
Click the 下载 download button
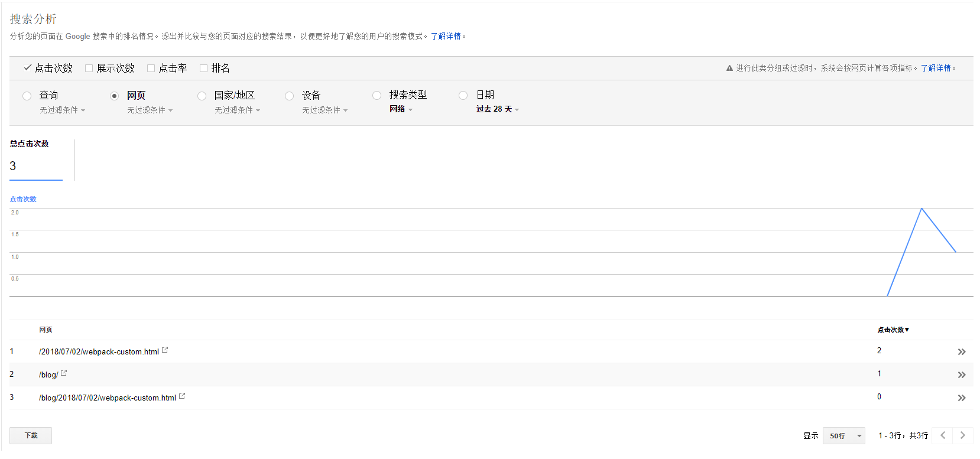pyautogui.click(x=31, y=435)
